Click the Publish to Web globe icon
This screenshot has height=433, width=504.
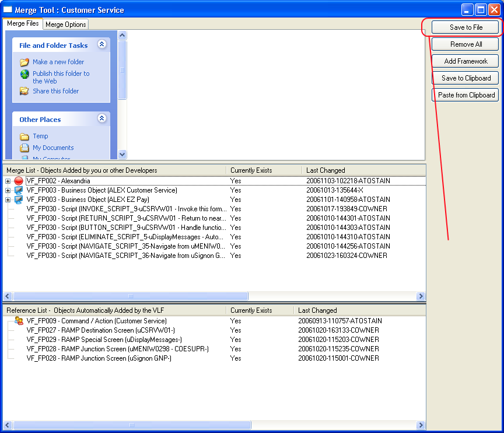(x=24, y=74)
